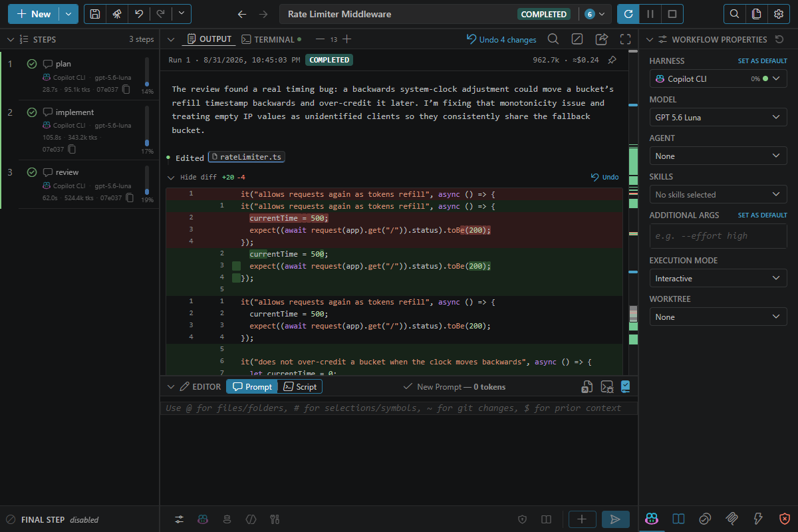Open the run count 6 dropdown
This screenshot has height=532, width=798.
click(595, 14)
